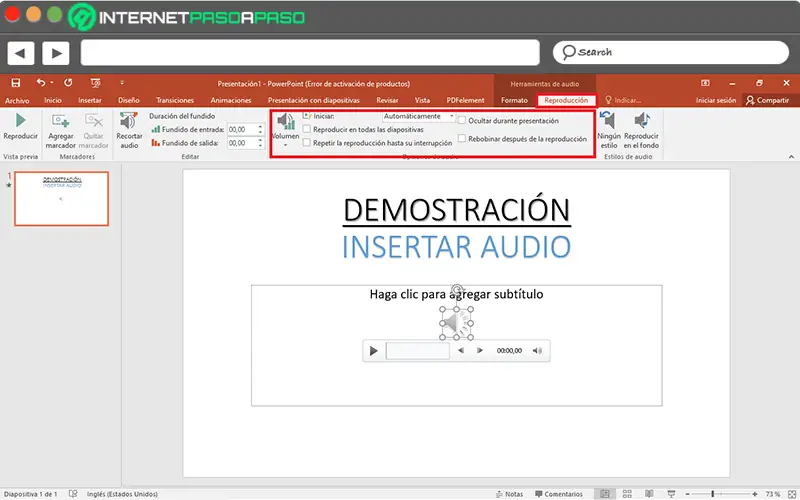Open the undo history dropdown arrow

coord(53,83)
